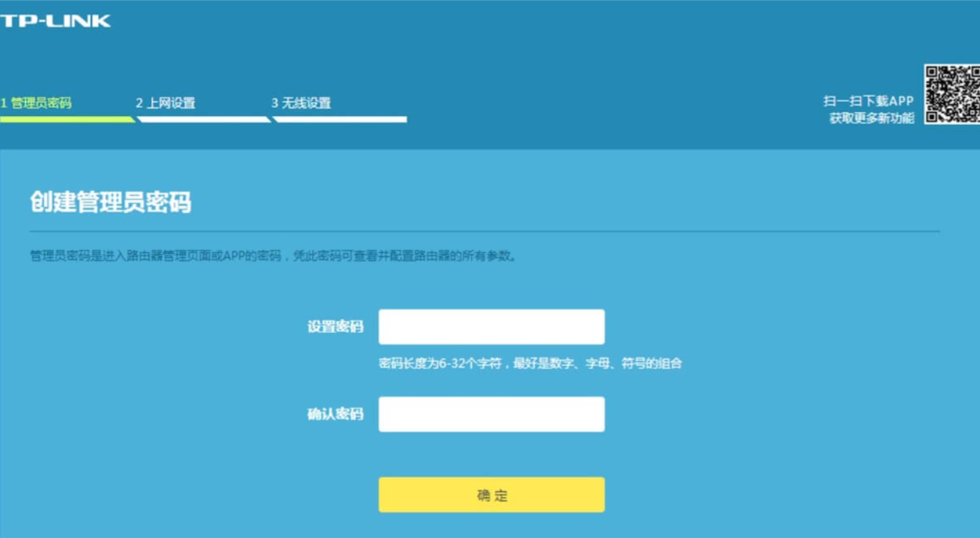This screenshot has width=980, height=538.
Task: Focus the 确认密码 input field
Action: (492, 414)
